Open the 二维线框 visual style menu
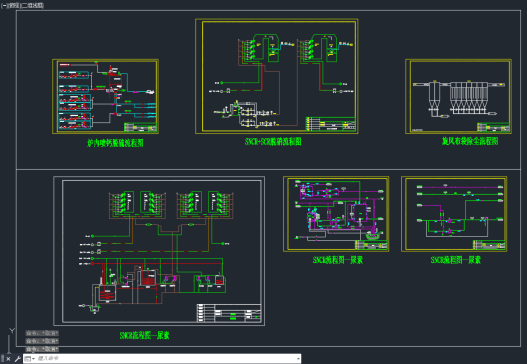This screenshot has height=364, width=527. 33,5
